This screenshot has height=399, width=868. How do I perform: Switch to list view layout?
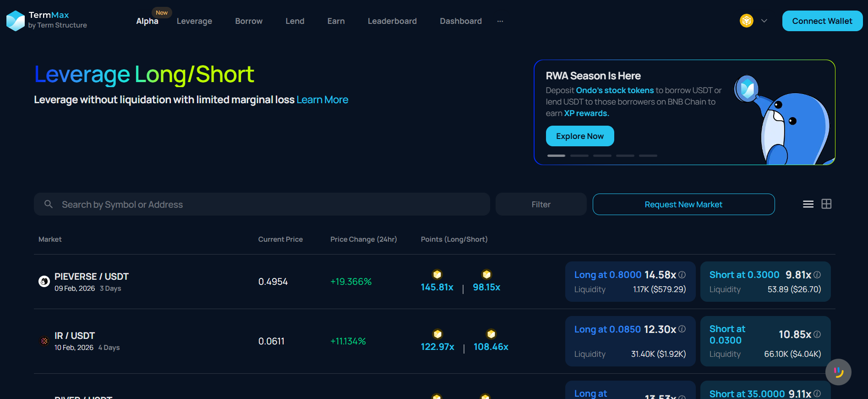click(808, 204)
